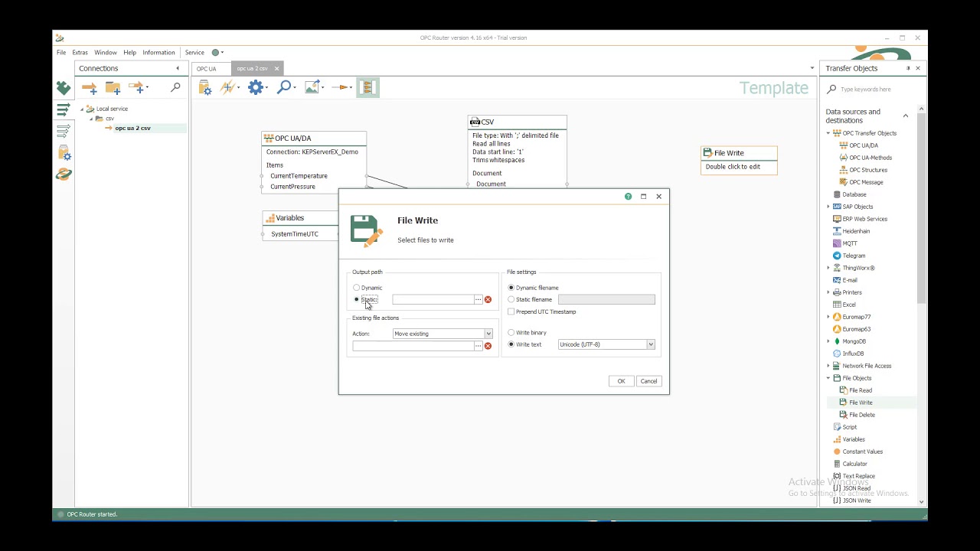This screenshot has height=551, width=980.
Task: Select the Dynamic output path option
Action: click(367, 288)
